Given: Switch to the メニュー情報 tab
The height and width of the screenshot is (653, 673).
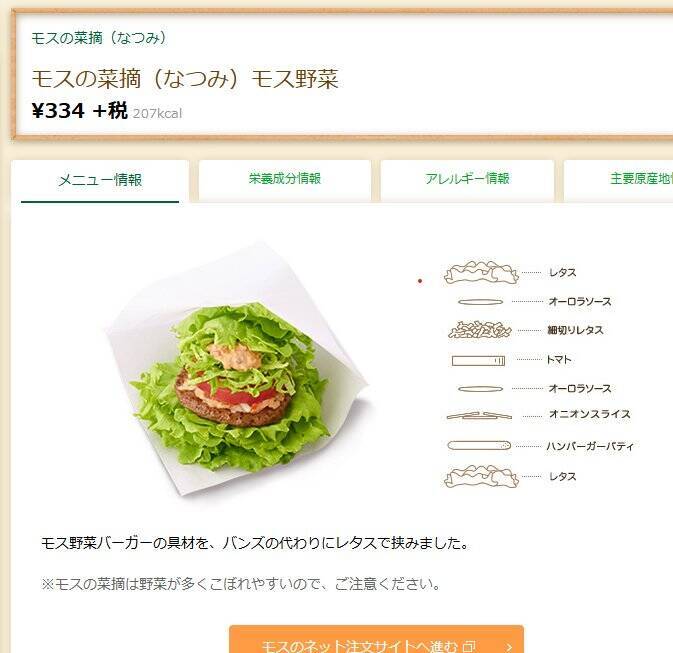Looking at the screenshot, I should (100, 180).
